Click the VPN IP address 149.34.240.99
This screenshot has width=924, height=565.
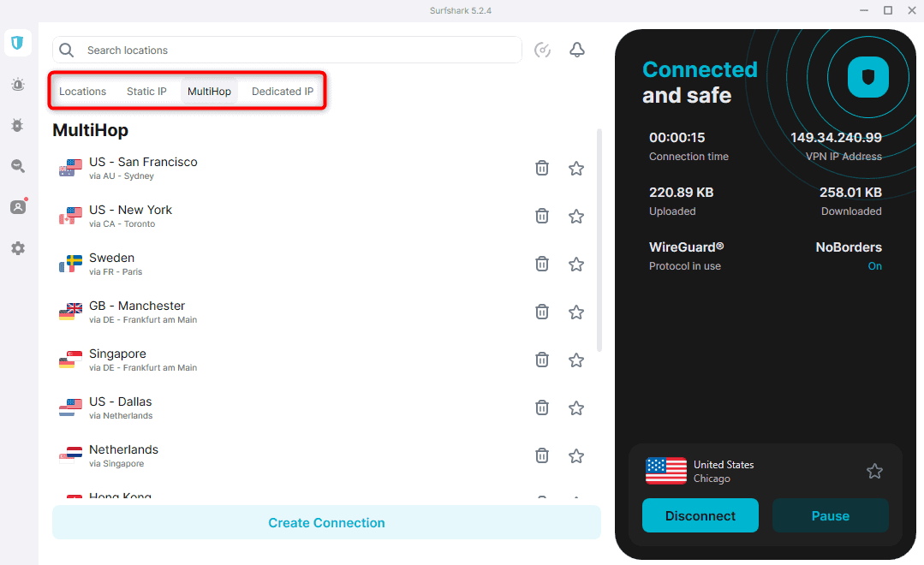pos(836,137)
